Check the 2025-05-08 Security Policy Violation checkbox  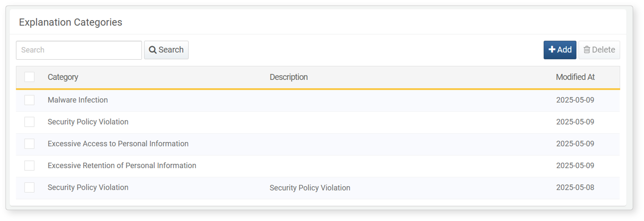click(29, 187)
